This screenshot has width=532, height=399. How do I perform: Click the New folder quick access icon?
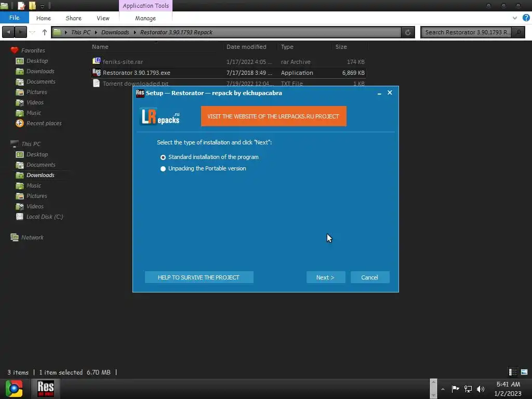coord(33,5)
